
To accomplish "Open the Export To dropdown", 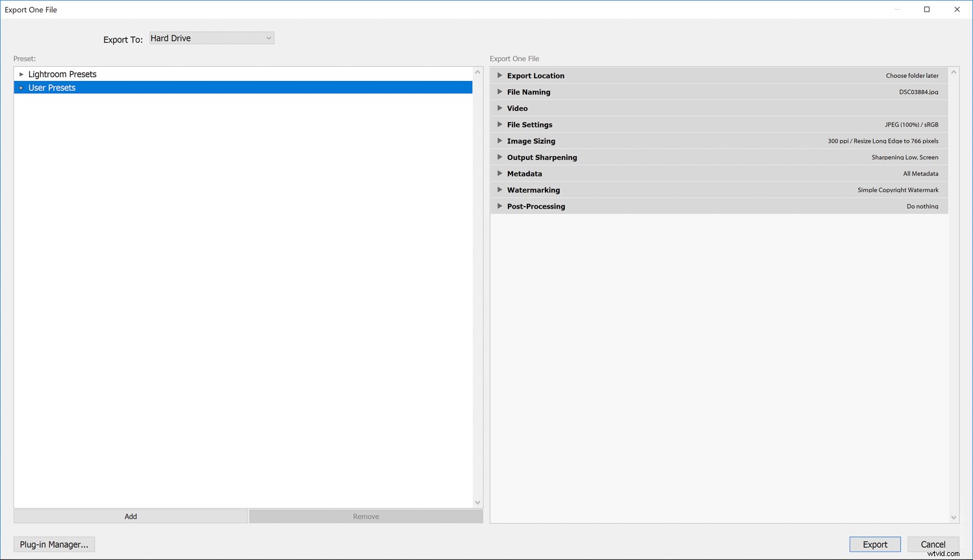I will click(x=211, y=38).
